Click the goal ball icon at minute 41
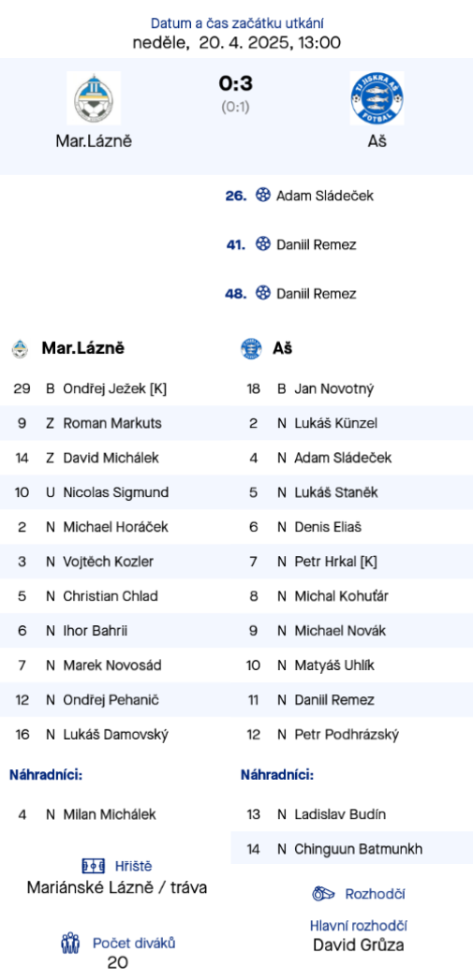The width and height of the screenshot is (473, 980). pyautogui.click(x=263, y=244)
